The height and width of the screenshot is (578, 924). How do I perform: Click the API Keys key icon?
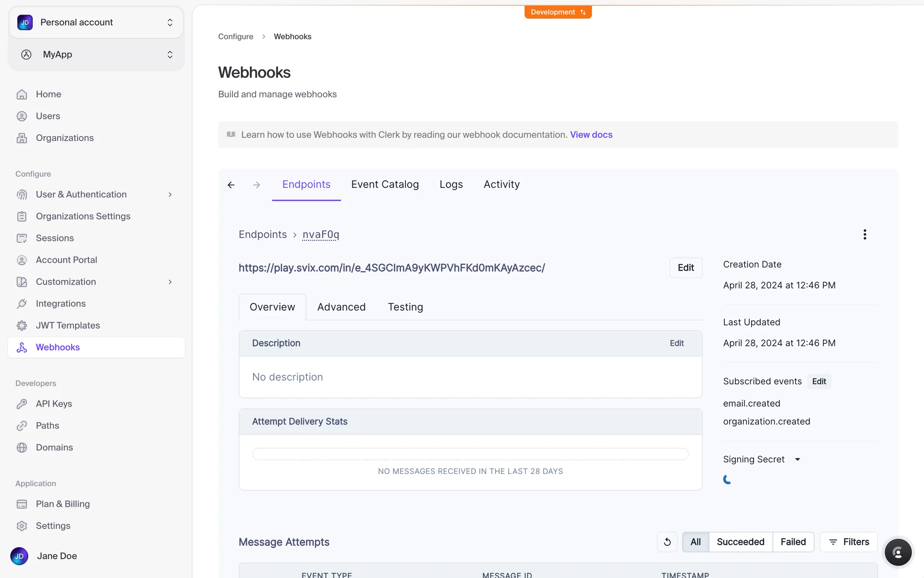[22, 404]
